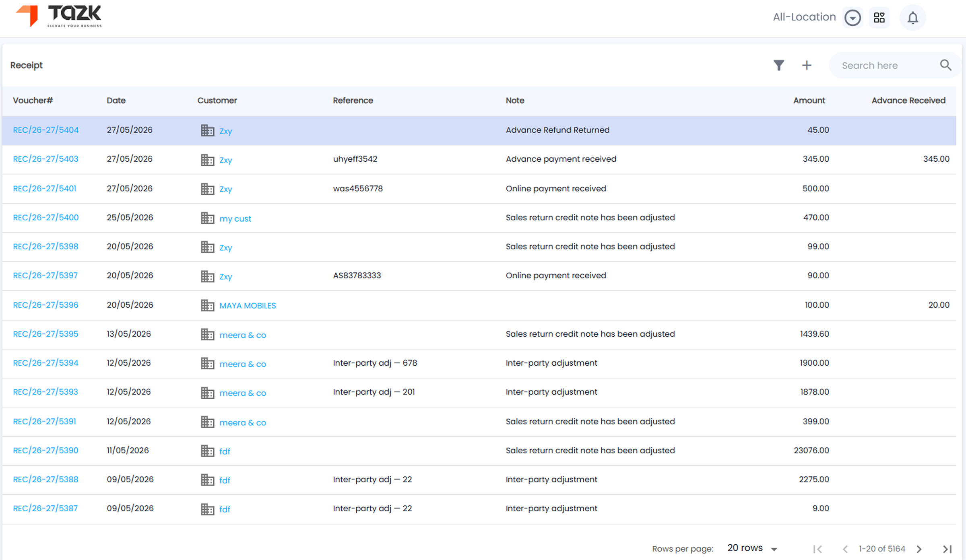Go to next page chevron
Screen dimensions: 966x560
[919, 549]
